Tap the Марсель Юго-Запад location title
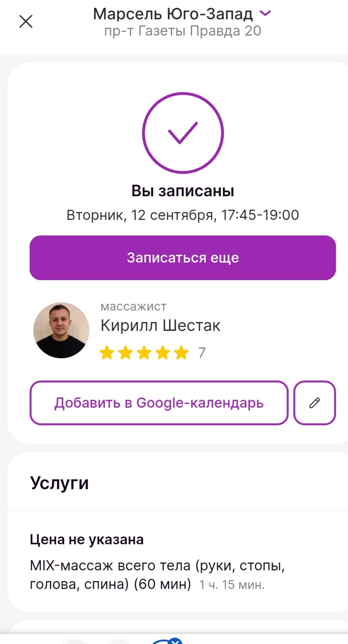This screenshot has height=644, width=348. (173, 14)
